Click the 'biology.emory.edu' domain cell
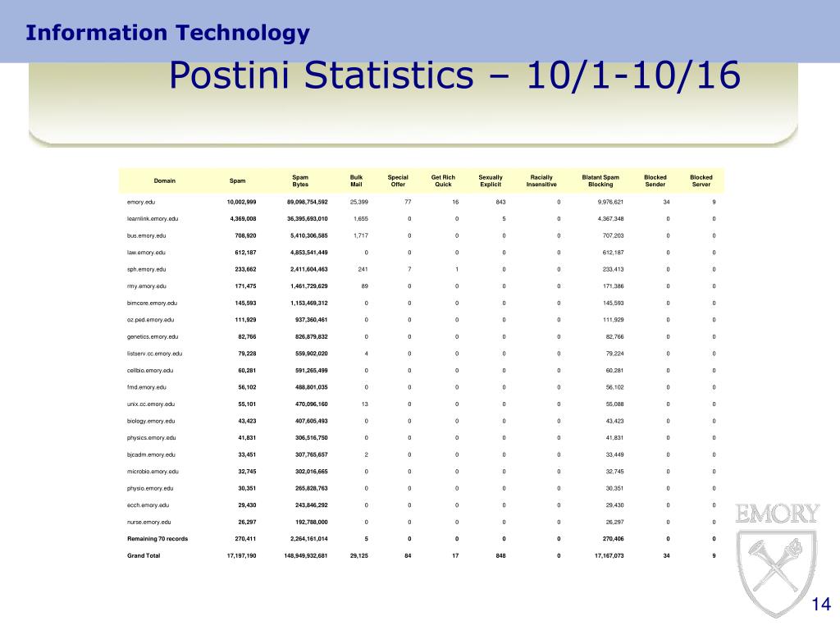This screenshot has height=630, width=840. coord(151,421)
